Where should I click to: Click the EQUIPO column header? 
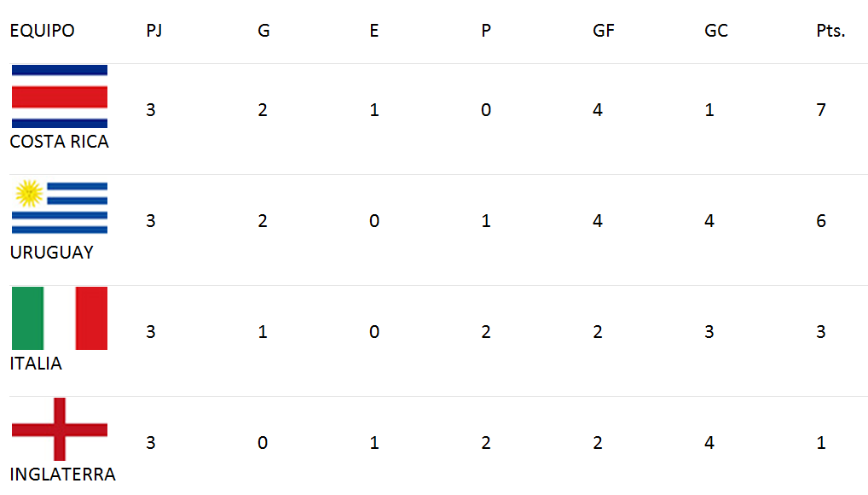click(x=42, y=31)
